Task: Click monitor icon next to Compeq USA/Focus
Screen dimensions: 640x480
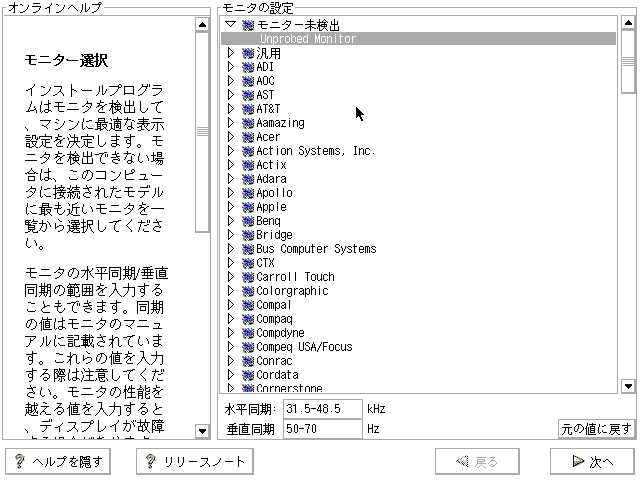Action: [x=248, y=347]
